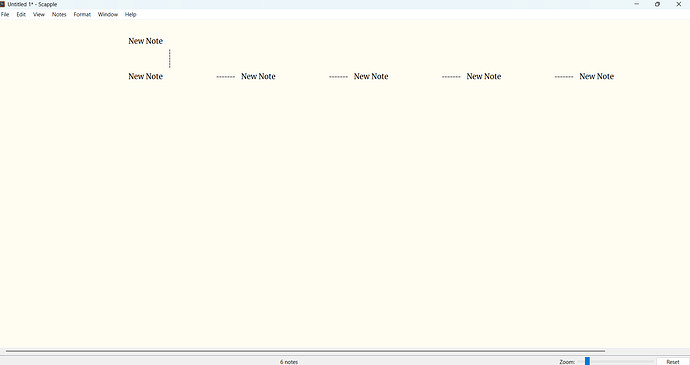
Task: Click the Scapple app icon in title bar
Action: point(2,4)
